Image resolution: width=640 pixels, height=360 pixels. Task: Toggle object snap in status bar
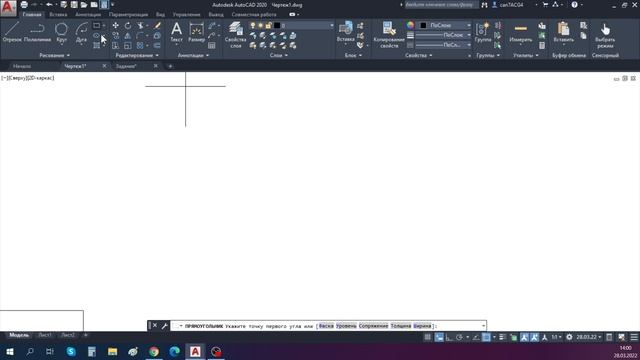point(486,337)
